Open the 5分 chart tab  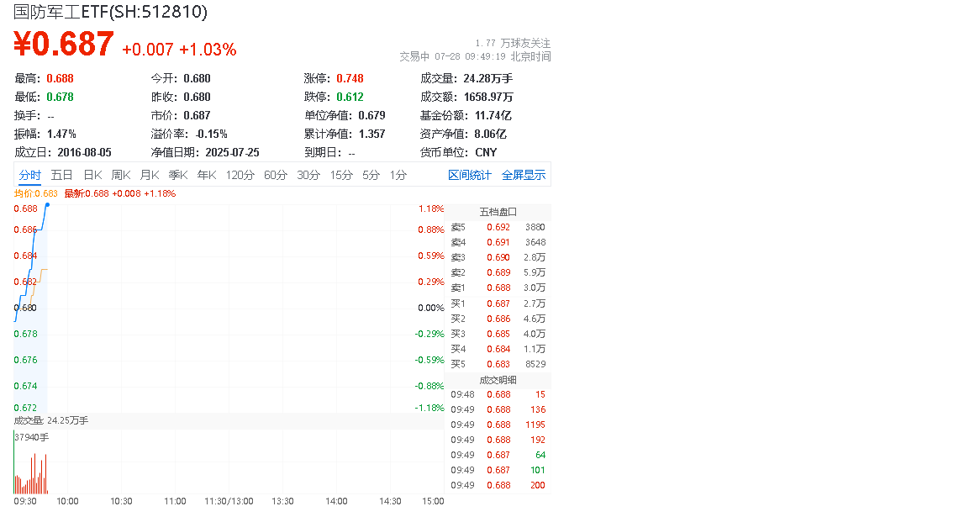tap(371, 175)
